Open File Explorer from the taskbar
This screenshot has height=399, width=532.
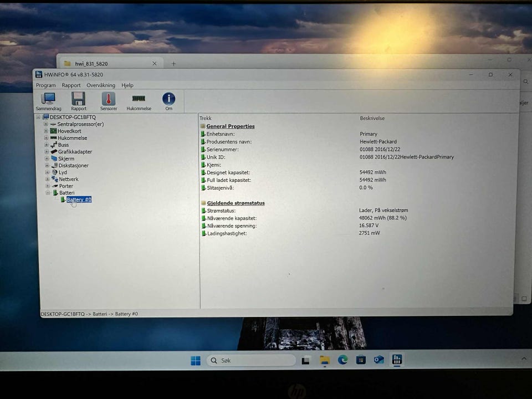tap(325, 360)
